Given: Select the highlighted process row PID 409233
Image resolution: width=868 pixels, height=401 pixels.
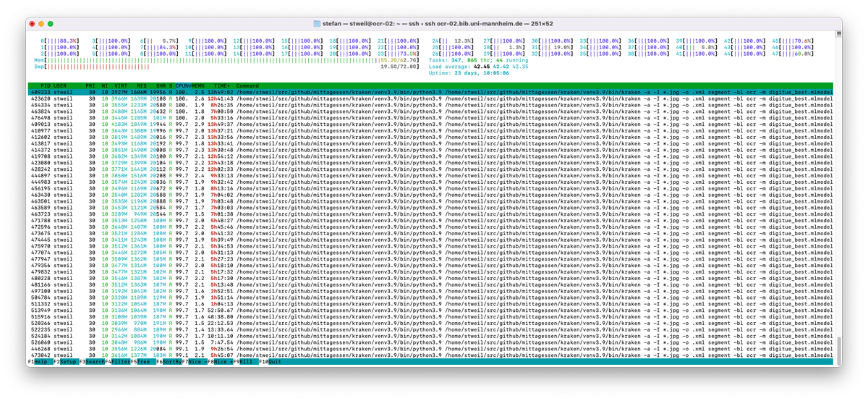Looking at the screenshot, I should pos(430,93).
